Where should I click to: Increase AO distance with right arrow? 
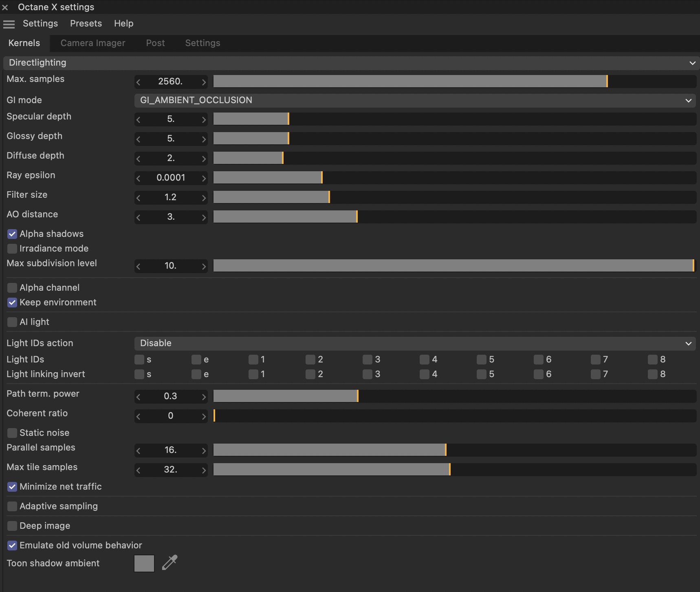tap(204, 217)
